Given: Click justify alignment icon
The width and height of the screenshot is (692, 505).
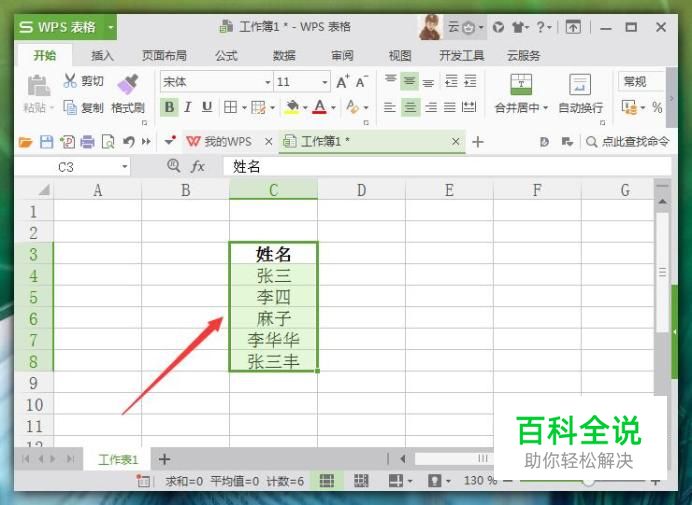Looking at the screenshot, I should tap(450, 107).
